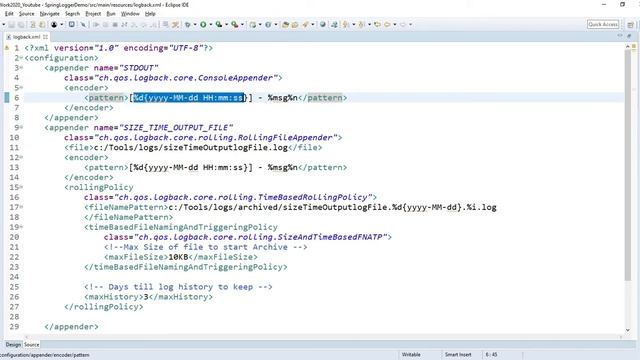Click the Writable status bar entry
This screenshot has height=360, width=640.
pos(411,355)
